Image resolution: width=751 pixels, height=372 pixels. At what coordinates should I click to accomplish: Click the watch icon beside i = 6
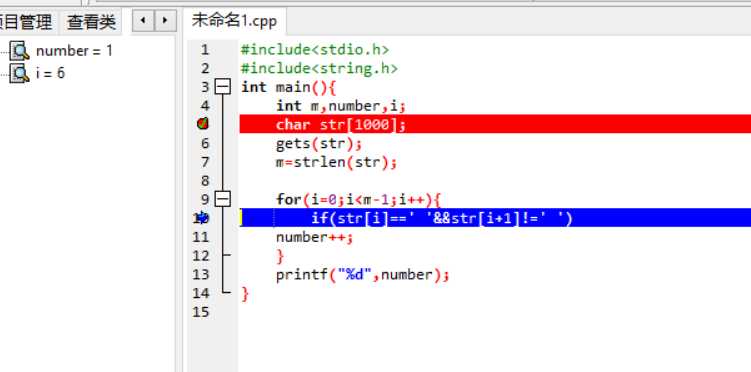pos(19,73)
